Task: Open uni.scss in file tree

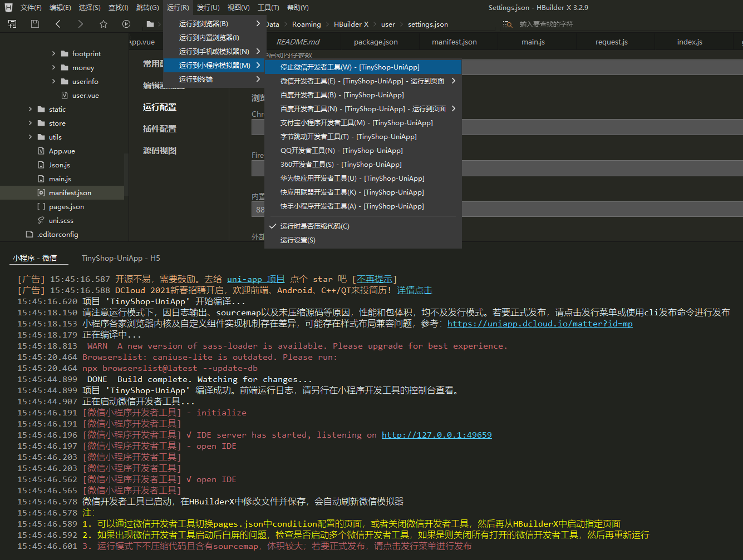Action: (61, 221)
